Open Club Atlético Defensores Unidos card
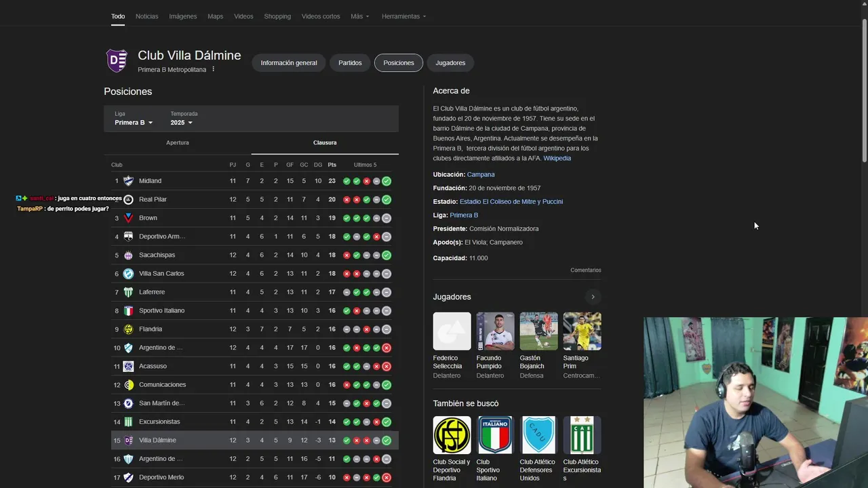 tap(539, 449)
